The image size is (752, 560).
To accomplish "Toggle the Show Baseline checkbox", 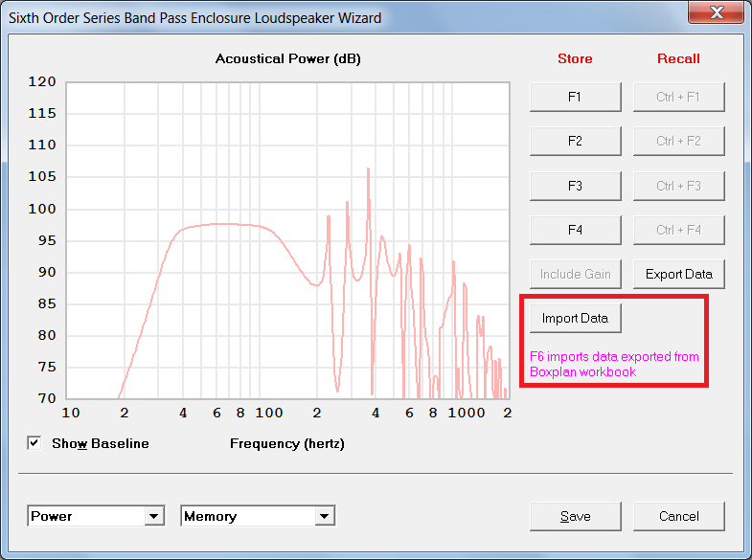I will click(34, 443).
